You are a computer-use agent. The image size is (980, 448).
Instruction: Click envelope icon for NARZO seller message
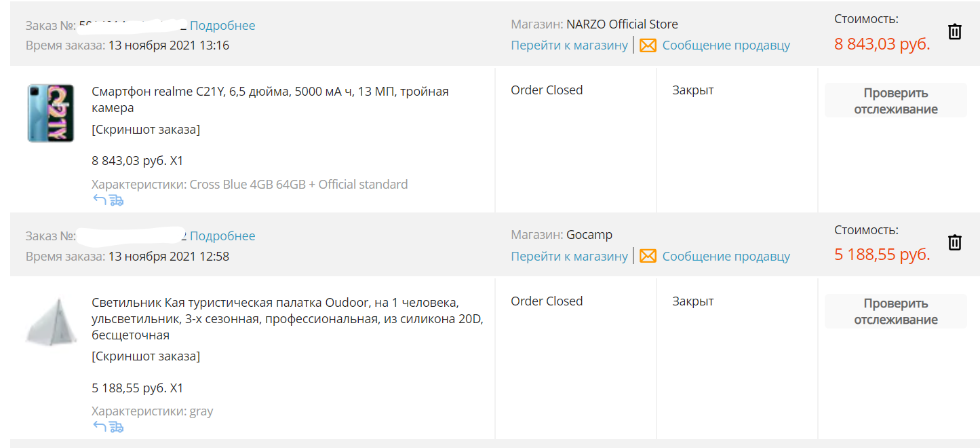point(648,45)
